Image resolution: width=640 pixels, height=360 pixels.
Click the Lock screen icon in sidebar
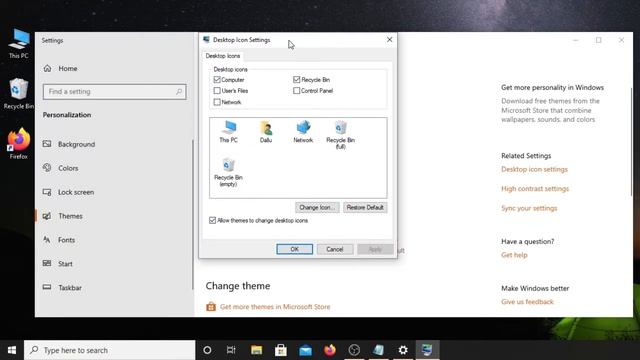(47, 192)
